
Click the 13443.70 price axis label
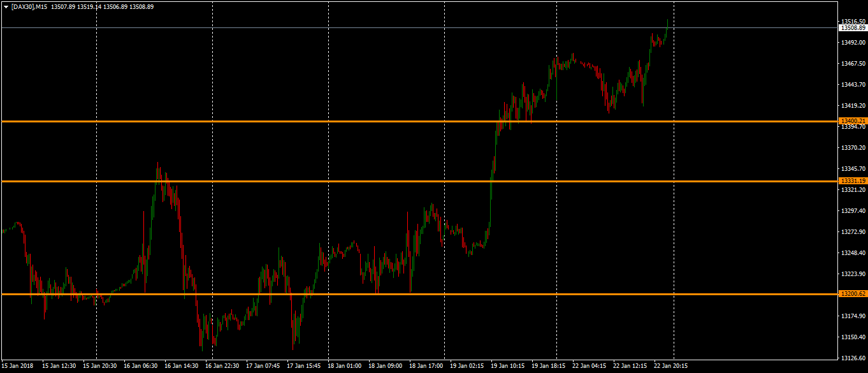(853, 85)
